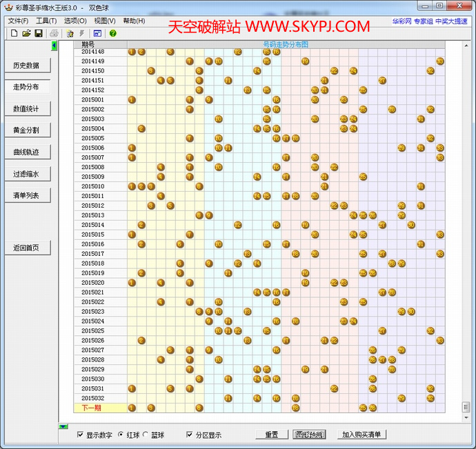This screenshot has height=449, width=476.
Task: Collapse sidebar with green left arrow
Action: (x=54, y=46)
